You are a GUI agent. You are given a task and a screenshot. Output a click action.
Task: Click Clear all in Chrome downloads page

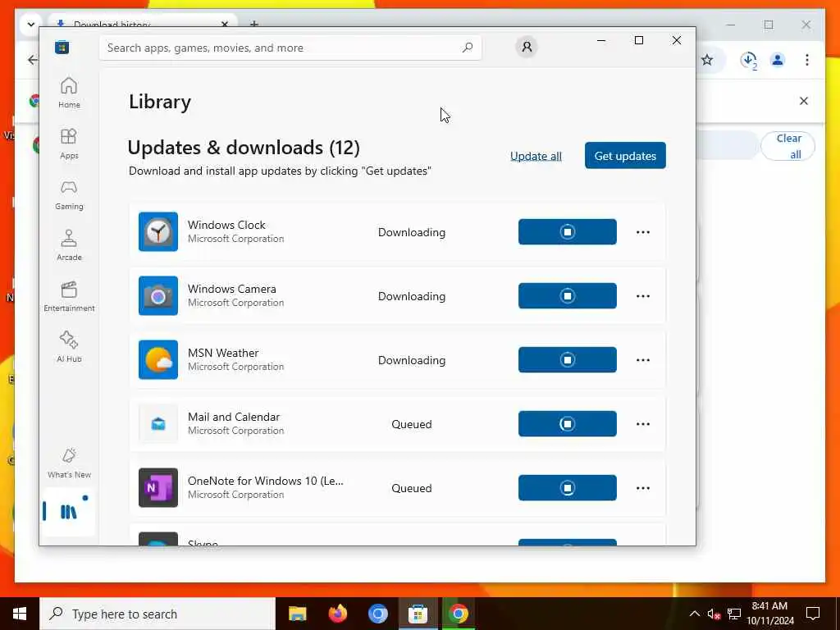[x=788, y=146]
